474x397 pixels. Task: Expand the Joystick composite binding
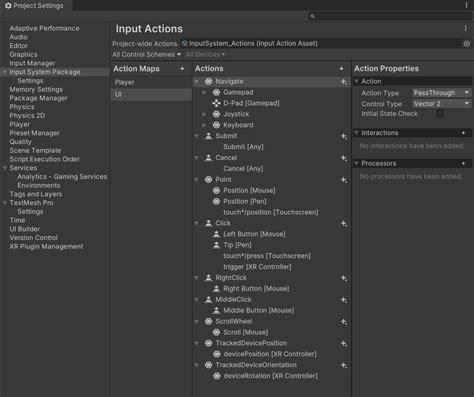pyautogui.click(x=204, y=114)
